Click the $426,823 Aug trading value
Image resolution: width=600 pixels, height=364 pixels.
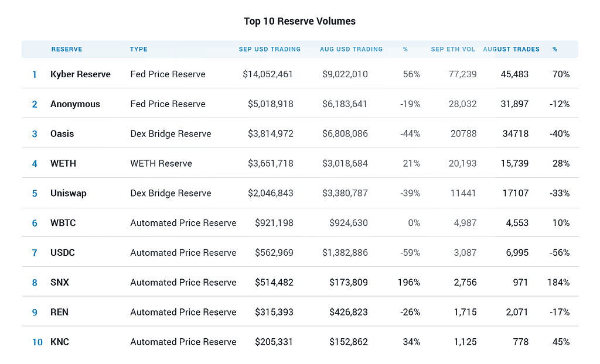click(349, 313)
